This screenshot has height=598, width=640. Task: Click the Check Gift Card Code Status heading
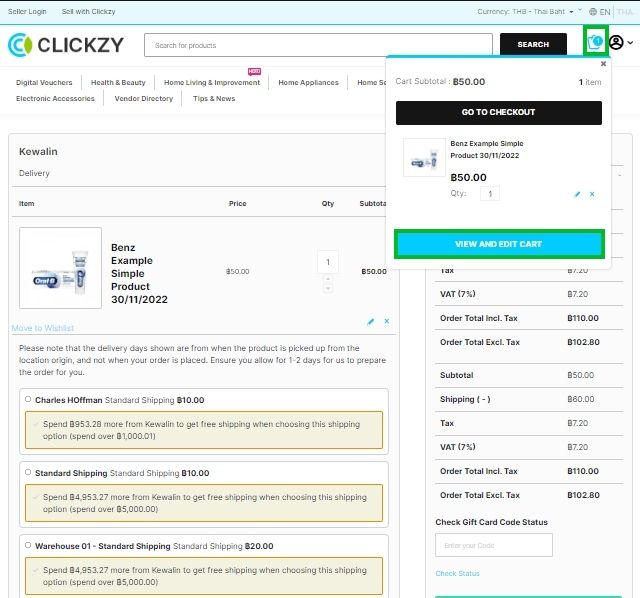click(x=491, y=522)
